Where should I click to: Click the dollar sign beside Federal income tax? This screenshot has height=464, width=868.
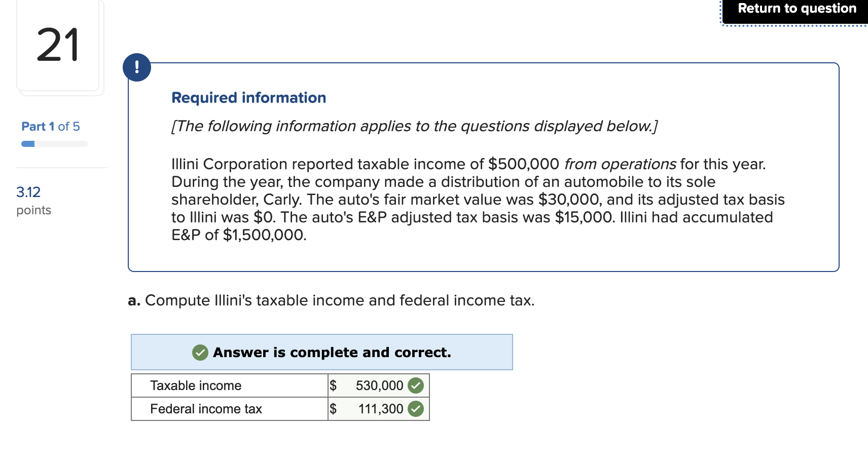pyautogui.click(x=333, y=409)
